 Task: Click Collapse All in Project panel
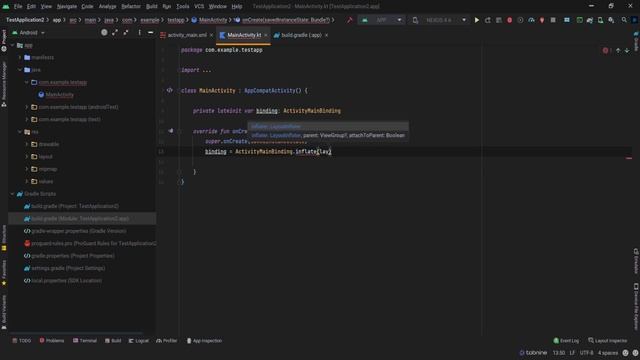(x=126, y=33)
